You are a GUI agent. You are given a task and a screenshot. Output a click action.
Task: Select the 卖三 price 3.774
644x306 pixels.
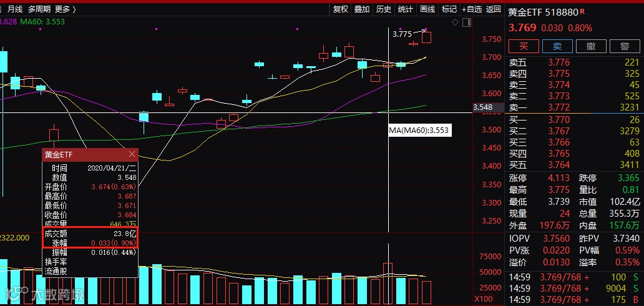559,85
